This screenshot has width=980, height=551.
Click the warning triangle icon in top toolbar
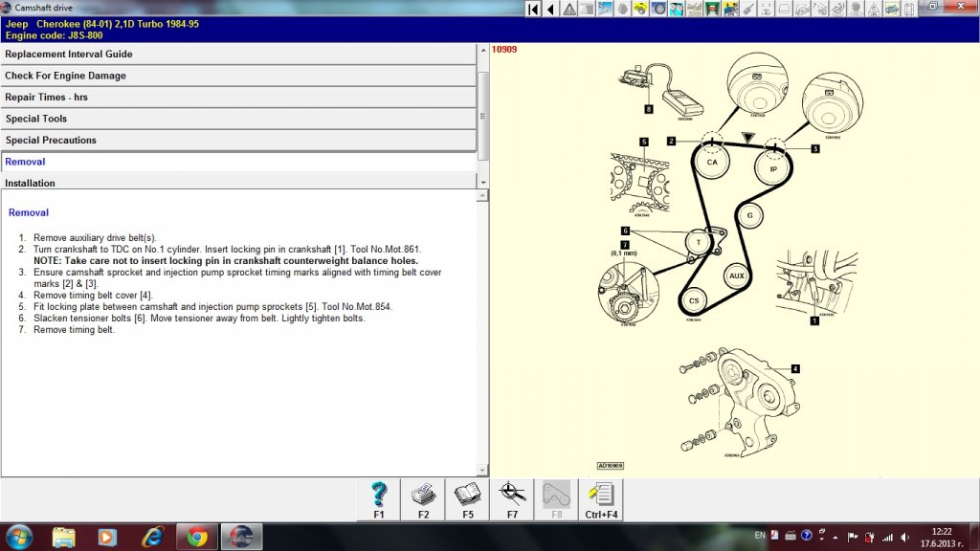coord(570,9)
